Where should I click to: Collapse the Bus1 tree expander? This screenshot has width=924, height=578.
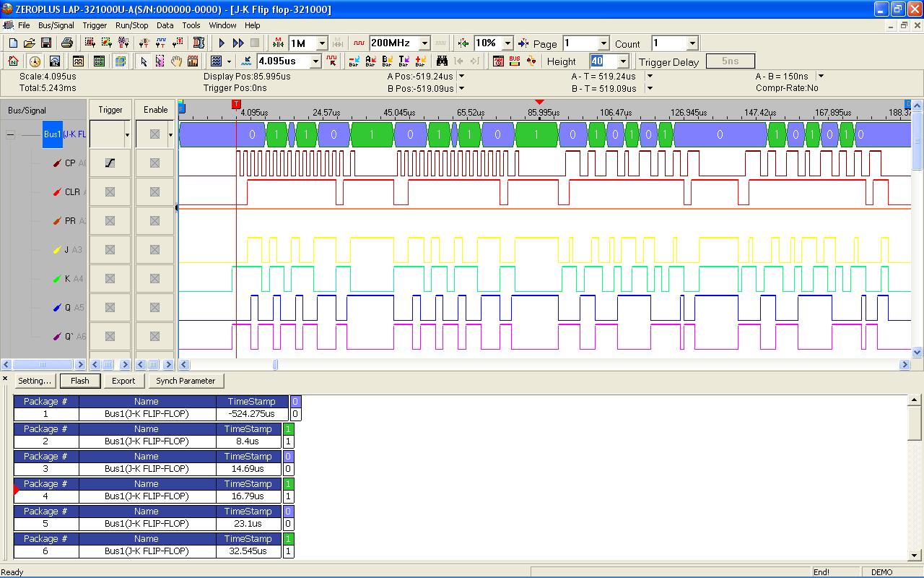point(10,134)
